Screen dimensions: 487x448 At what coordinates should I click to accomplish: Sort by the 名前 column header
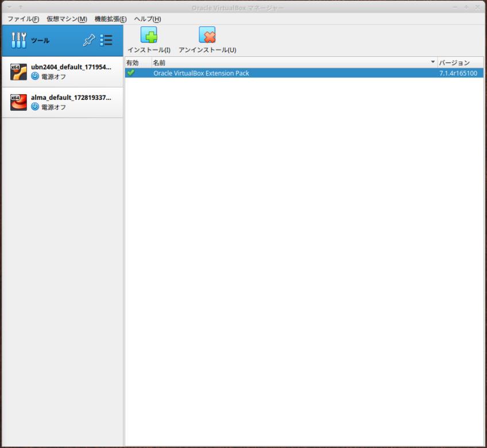294,63
